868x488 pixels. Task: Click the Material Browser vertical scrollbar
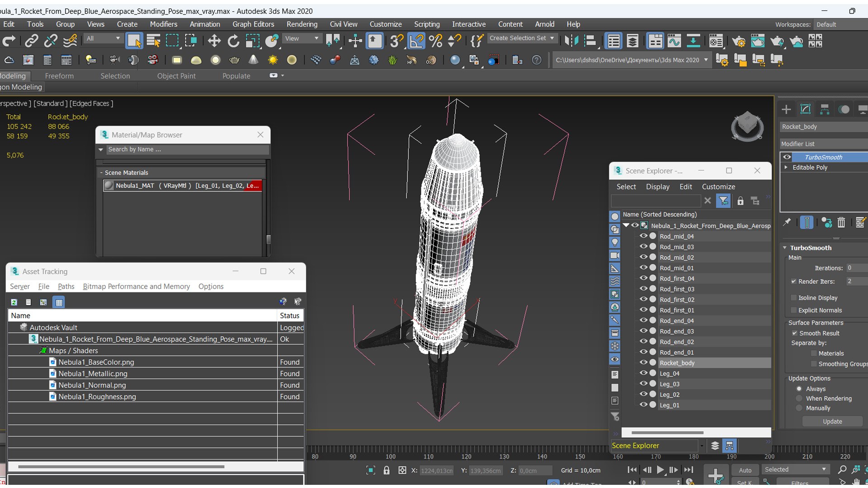point(269,239)
